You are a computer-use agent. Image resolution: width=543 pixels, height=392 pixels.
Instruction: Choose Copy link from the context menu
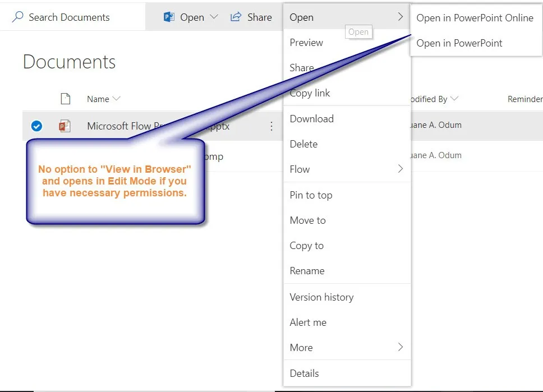point(310,93)
